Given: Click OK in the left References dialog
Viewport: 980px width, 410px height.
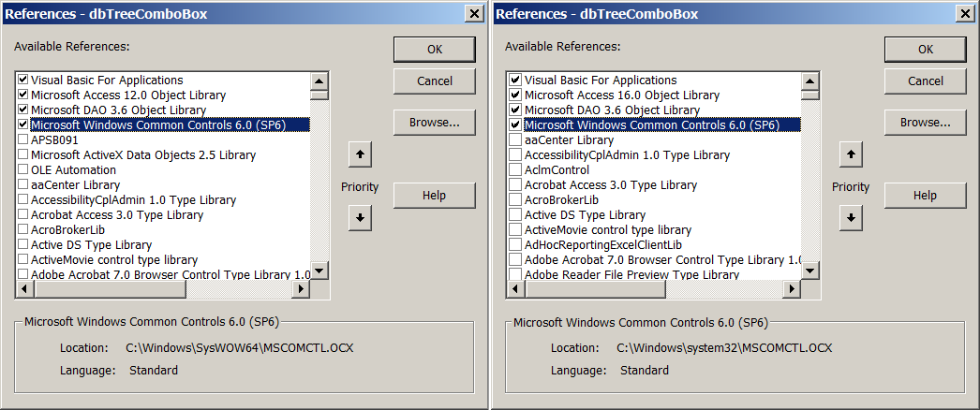Looking at the screenshot, I should (x=435, y=50).
